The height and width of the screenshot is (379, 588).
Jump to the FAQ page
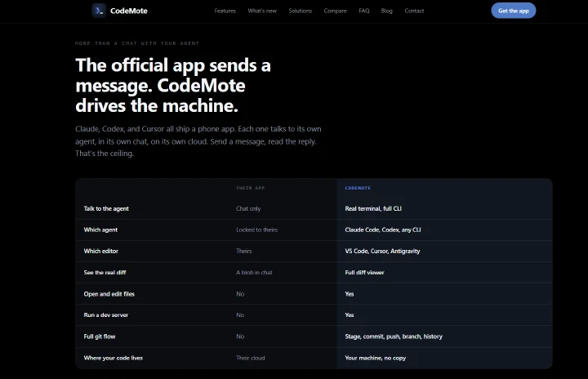click(x=364, y=11)
